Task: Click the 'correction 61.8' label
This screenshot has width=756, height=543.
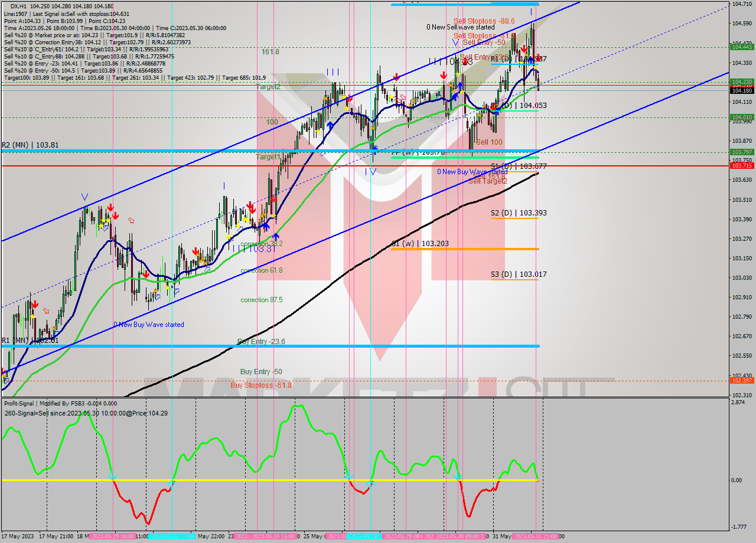Action: (262, 270)
